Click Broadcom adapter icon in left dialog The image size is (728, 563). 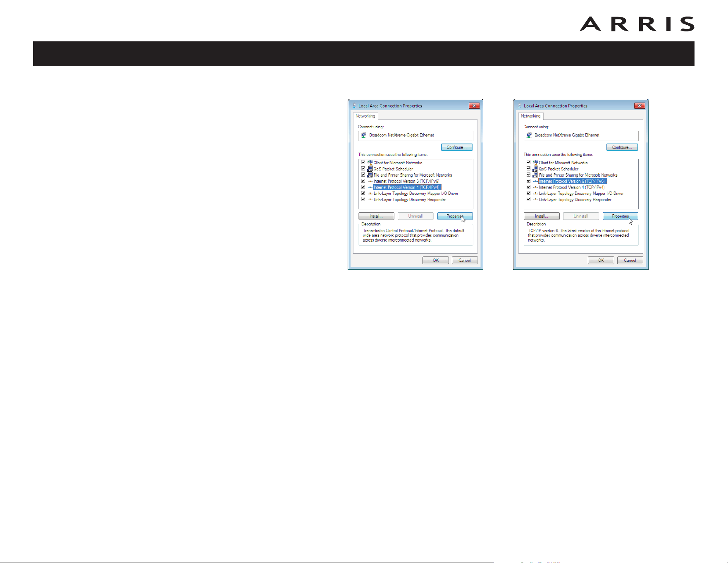(364, 135)
